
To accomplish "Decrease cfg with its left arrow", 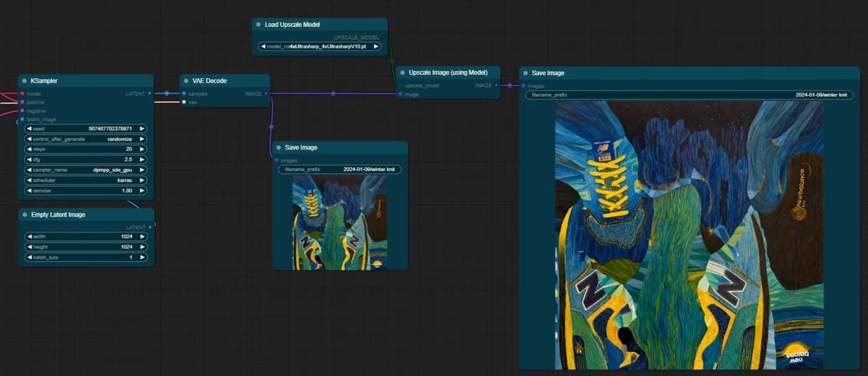I will [29, 159].
